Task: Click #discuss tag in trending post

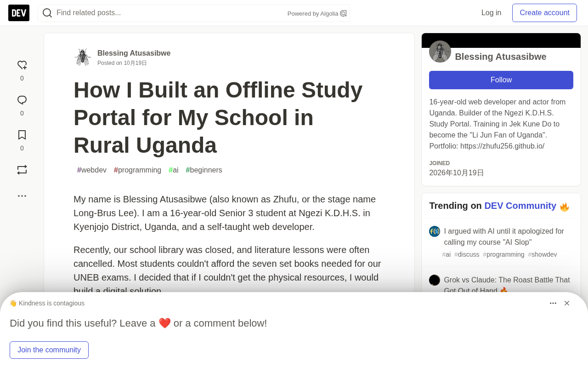Action: [467, 254]
